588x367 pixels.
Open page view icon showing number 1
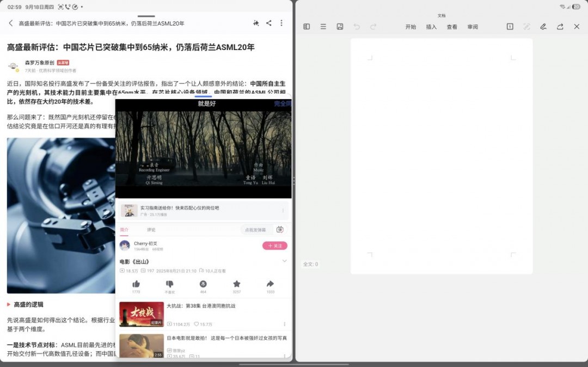pos(510,27)
